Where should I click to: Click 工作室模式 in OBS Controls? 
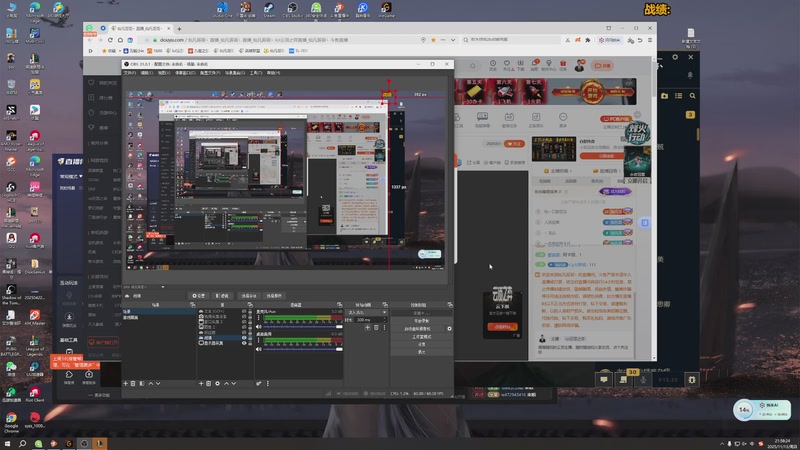pos(421,337)
